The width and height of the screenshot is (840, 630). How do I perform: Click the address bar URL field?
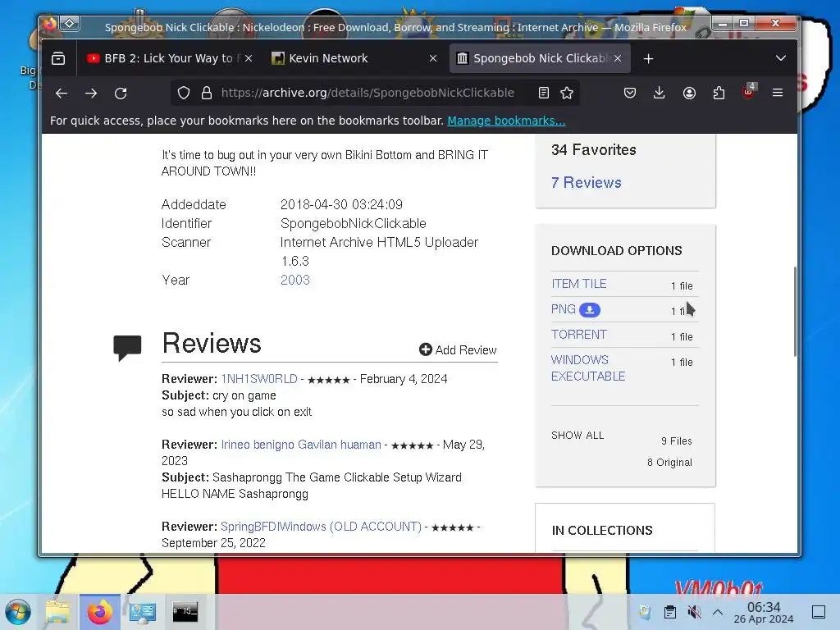(x=367, y=94)
